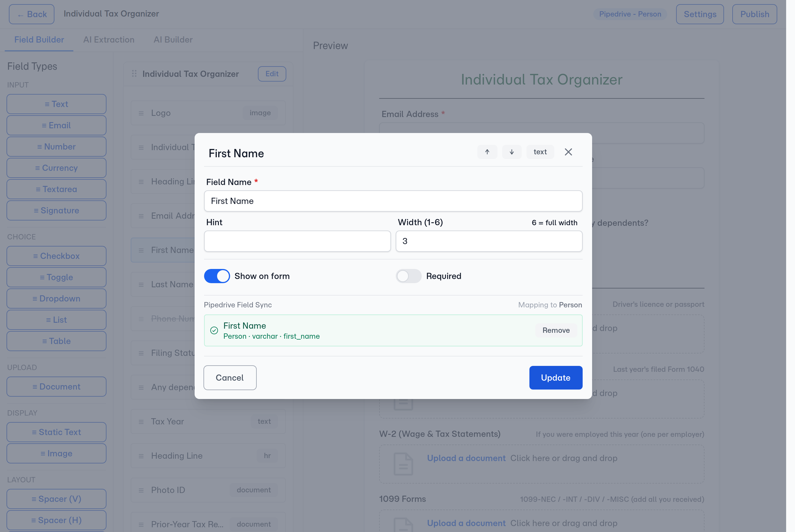Image resolution: width=795 pixels, height=532 pixels.
Task: Click drag handle on Heading Line hr row
Action: (x=141, y=456)
